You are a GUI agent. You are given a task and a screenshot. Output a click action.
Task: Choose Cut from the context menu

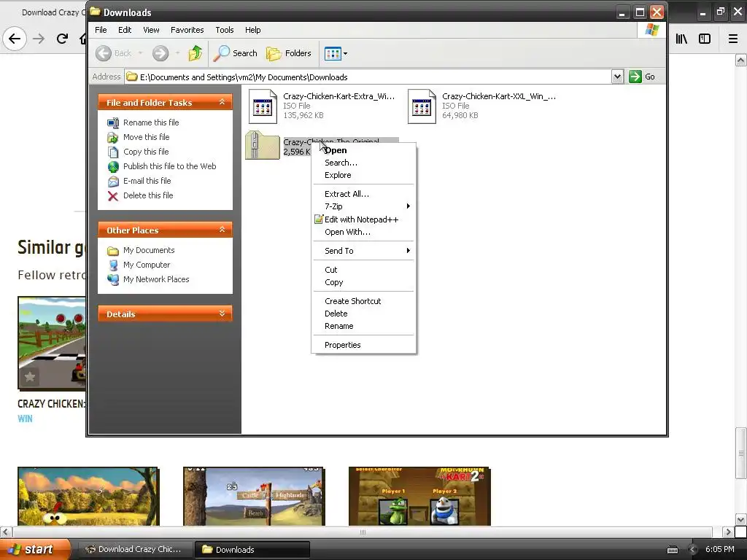[x=363, y=270]
